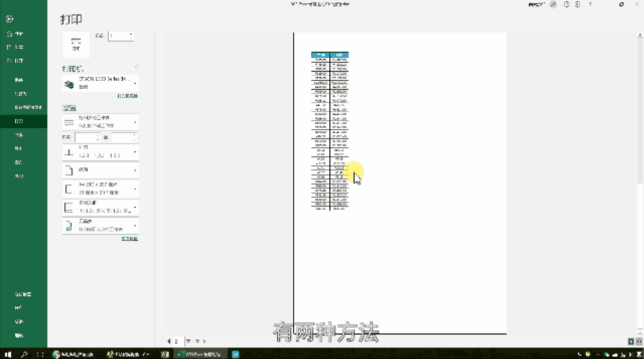The width and height of the screenshot is (644, 359).
Task: Open the A4 paper size dropdown
Action: coord(101,189)
